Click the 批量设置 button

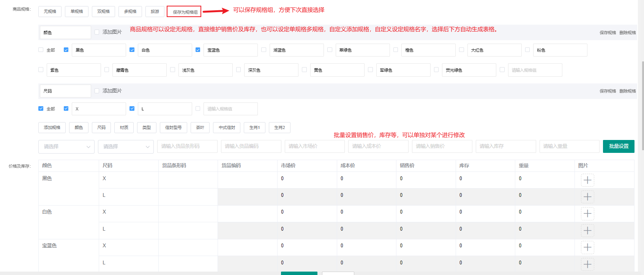tap(619, 146)
